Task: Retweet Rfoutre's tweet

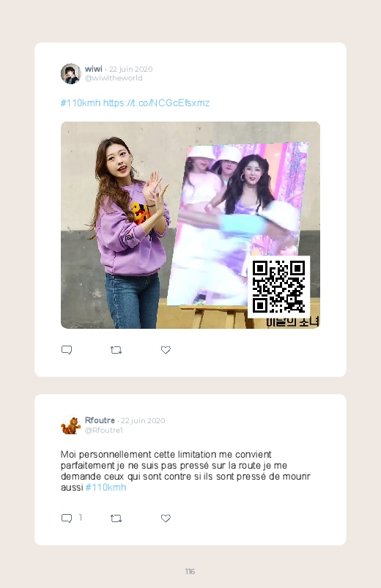Action: click(116, 518)
